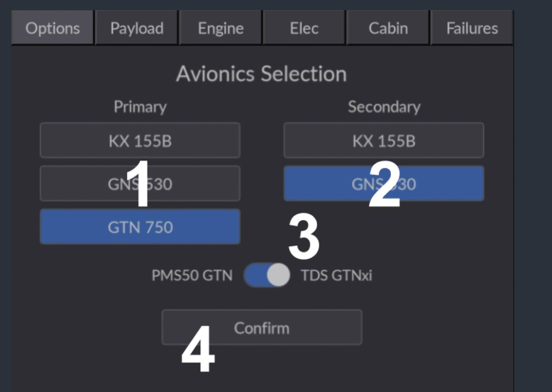Image resolution: width=552 pixels, height=392 pixels.
Task: Click the TDS GTNxi label
Action: [x=336, y=275]
